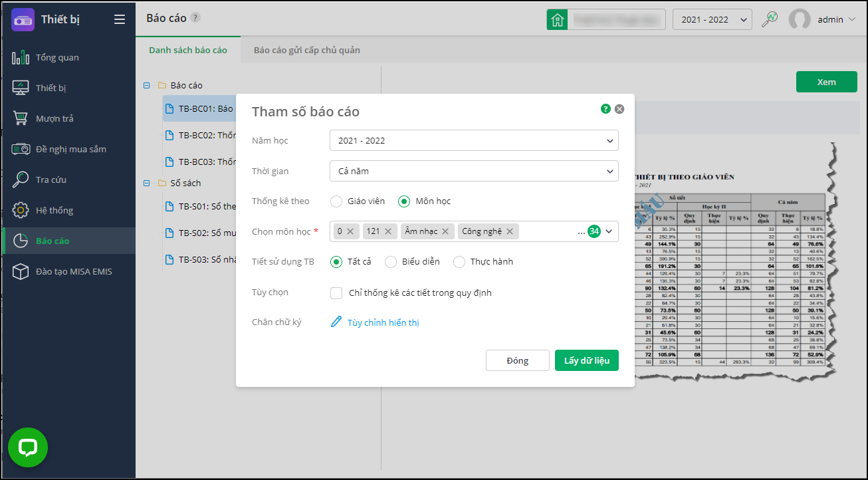Viewport: 868px width, 480px height.
Task: Open the green live chat bubble
Action: (28, 447)
